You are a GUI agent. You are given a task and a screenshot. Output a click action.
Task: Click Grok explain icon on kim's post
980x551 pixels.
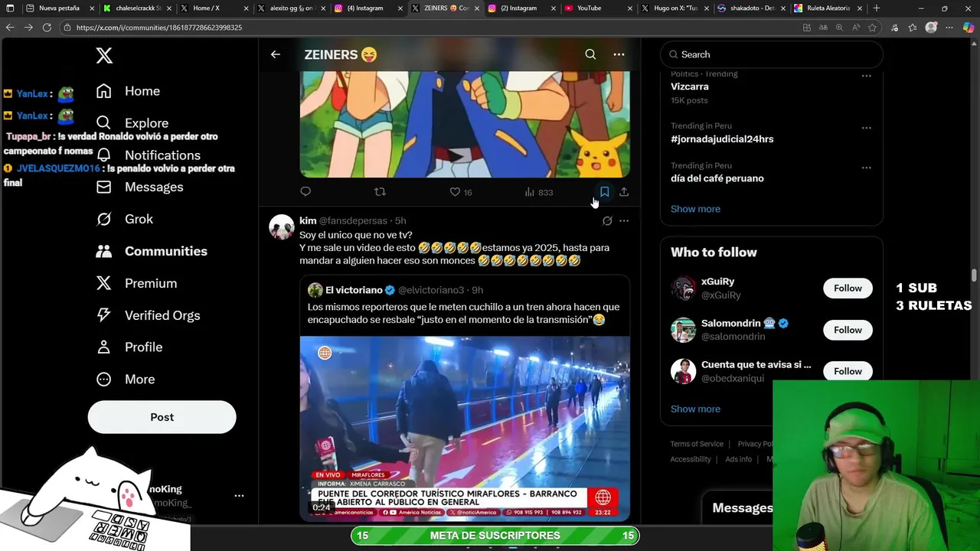point(607,221)
